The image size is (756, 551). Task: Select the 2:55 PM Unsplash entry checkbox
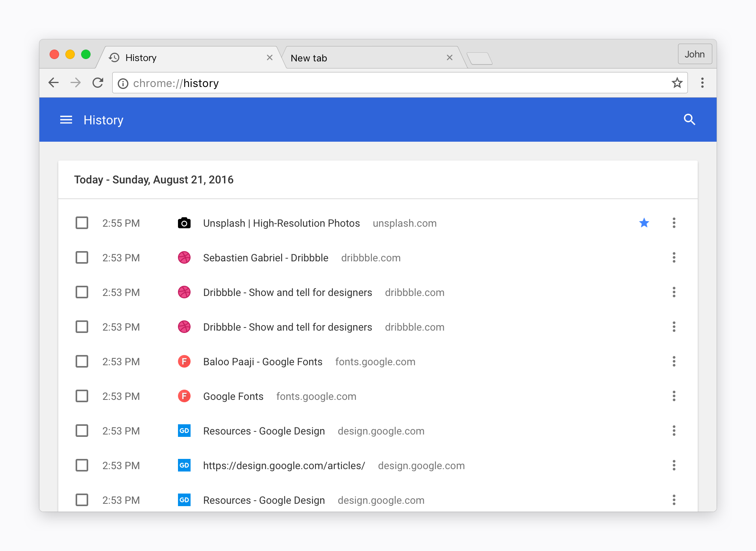pyautogui.click(x=82, y=223)
